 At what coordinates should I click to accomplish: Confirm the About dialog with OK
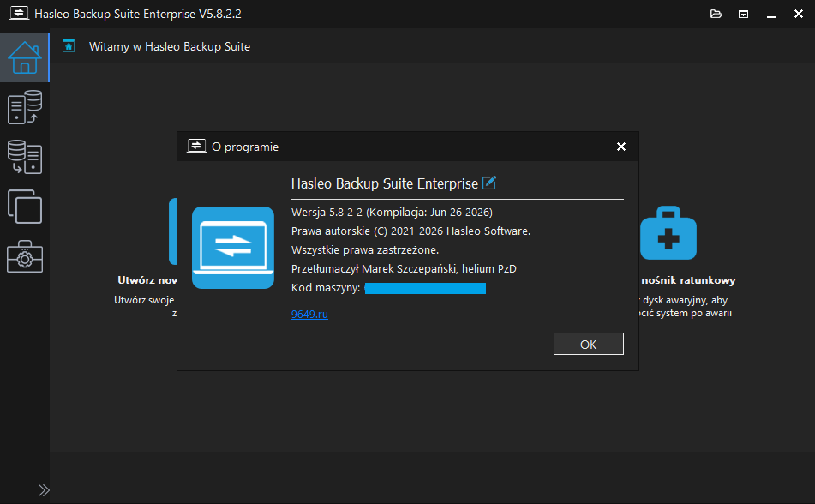pos(589,344)
